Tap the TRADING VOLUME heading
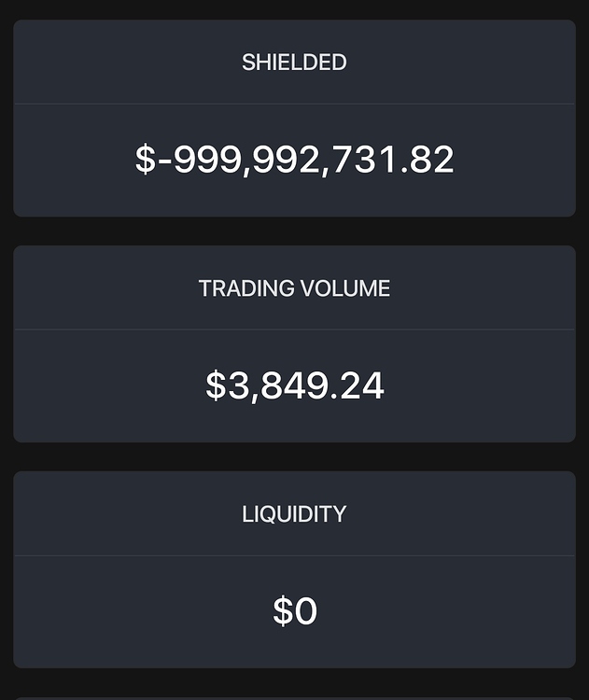Image resolution: width=589 pixels, height=700 pixels. pyautogui.click(x=294, y=288)
